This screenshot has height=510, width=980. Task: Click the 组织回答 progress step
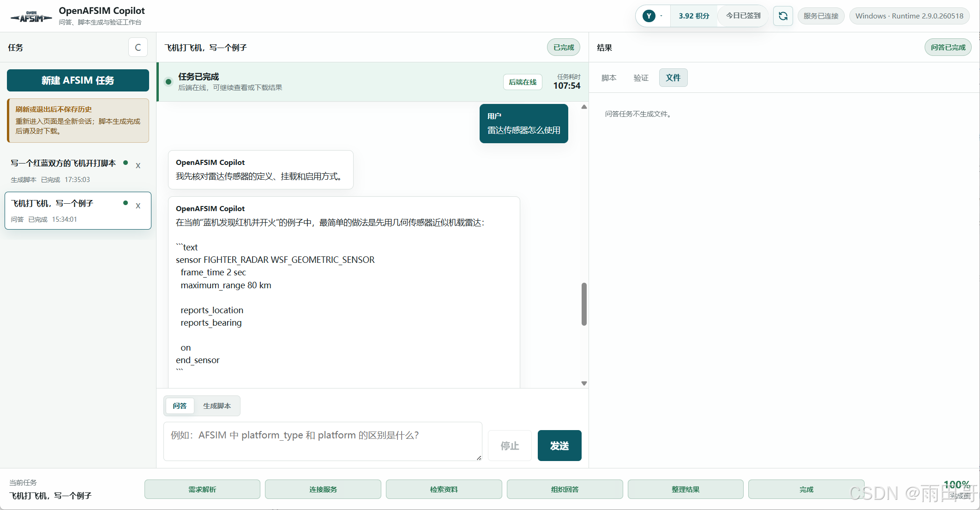[x=565, y=489]
